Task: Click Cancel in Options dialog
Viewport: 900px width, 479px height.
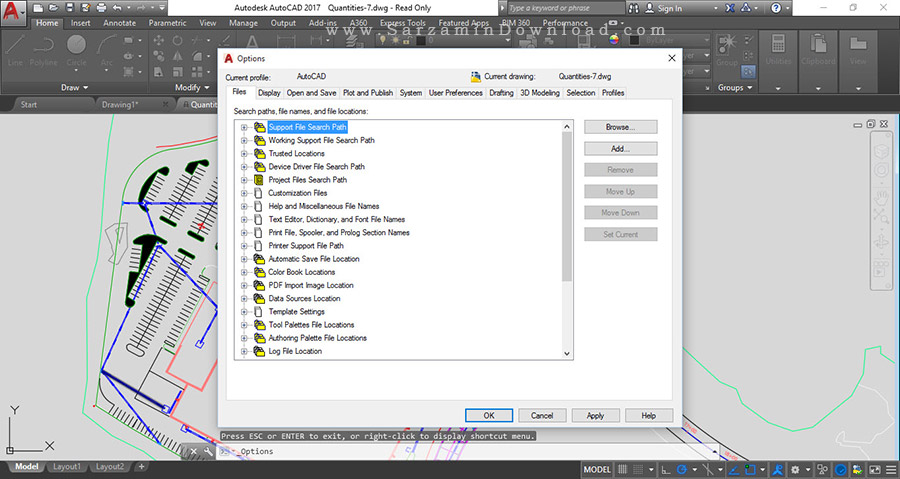Action: coord(542,415)
